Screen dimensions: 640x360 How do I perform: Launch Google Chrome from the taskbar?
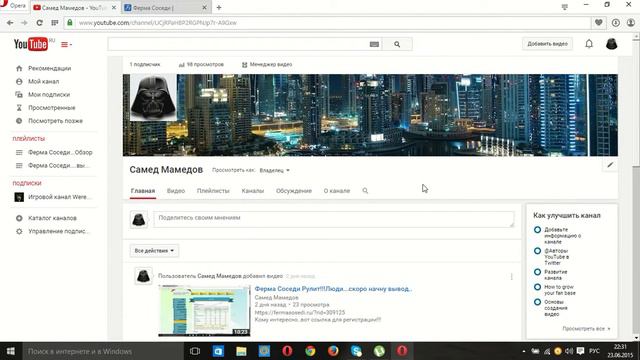click(310, 351)
